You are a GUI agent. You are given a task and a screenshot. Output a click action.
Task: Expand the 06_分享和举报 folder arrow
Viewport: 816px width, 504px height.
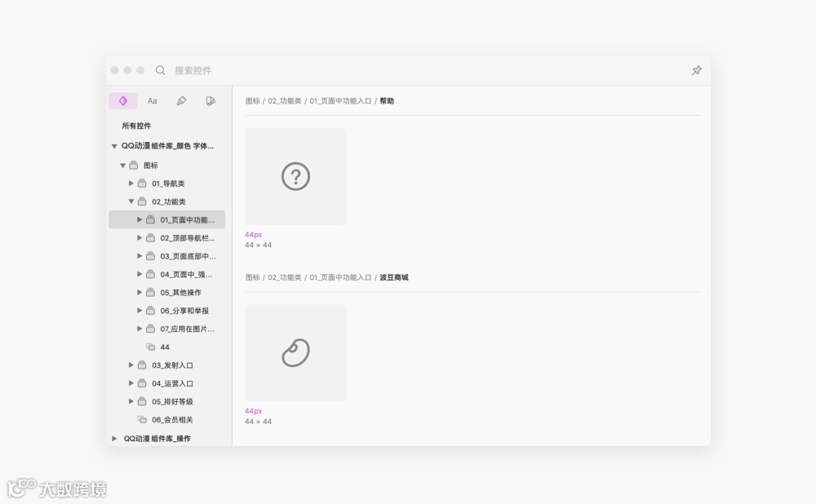[x=140, y=311]
